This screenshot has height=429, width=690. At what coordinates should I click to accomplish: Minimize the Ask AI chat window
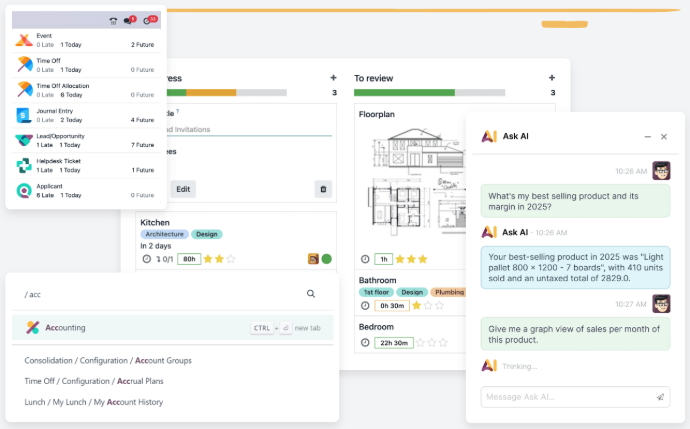point(647,137)
